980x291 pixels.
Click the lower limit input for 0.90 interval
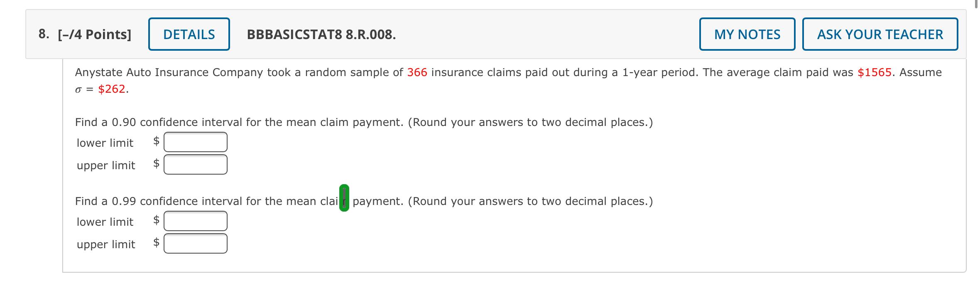195,141
